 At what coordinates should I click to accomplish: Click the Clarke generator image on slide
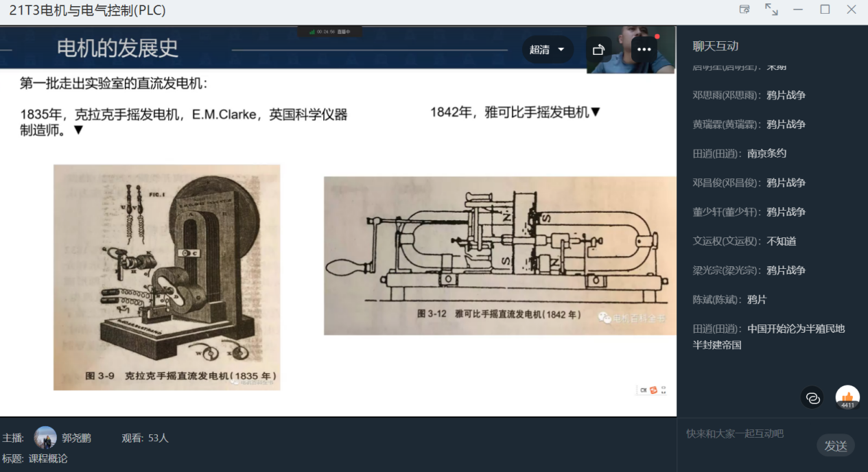(x=167, y=277)
